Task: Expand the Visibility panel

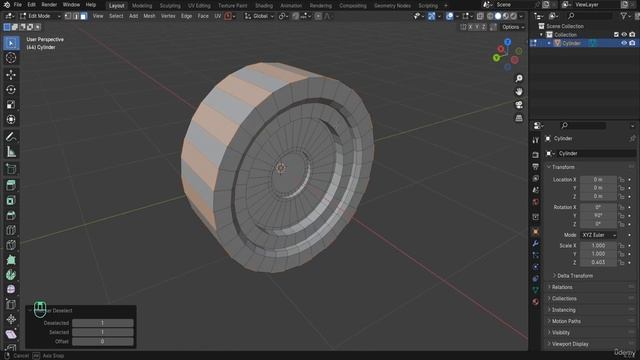Action: pyautogui.click(x=560, y=333)
